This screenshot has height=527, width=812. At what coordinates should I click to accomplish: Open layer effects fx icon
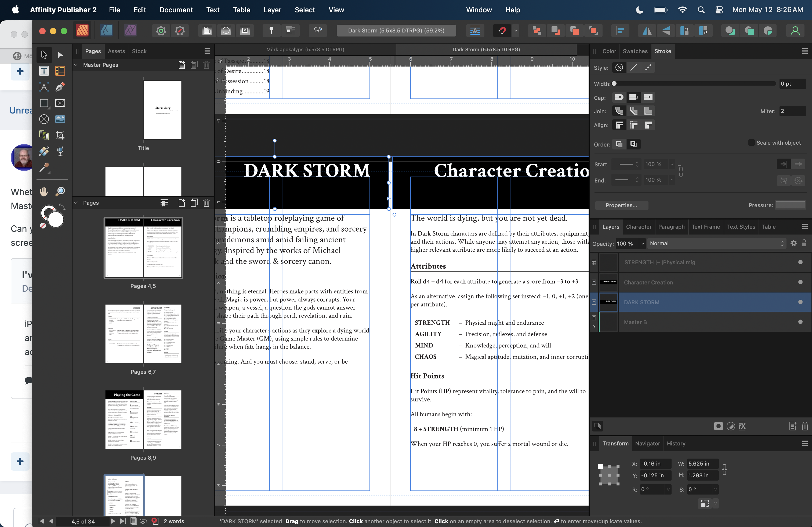pos(742,426)
